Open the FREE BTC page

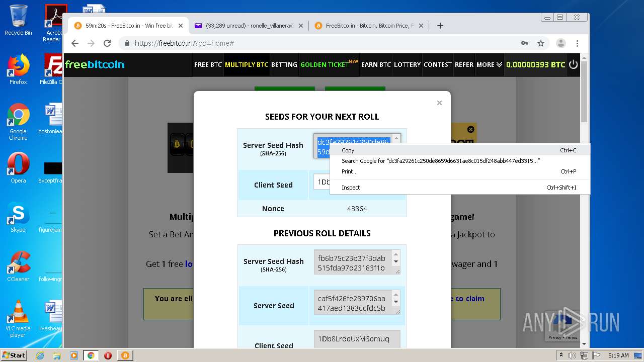pyautogui.click(x=208, y=64)
